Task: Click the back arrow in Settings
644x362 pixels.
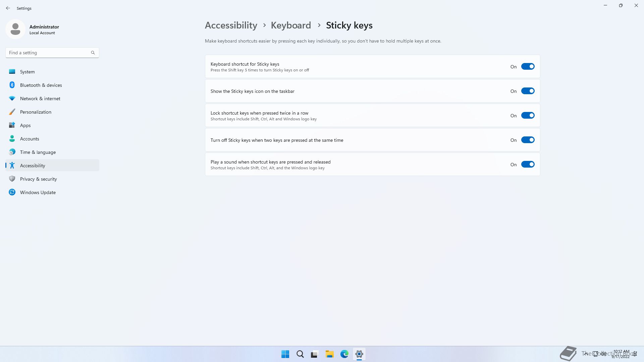Action: click(8, 8)
